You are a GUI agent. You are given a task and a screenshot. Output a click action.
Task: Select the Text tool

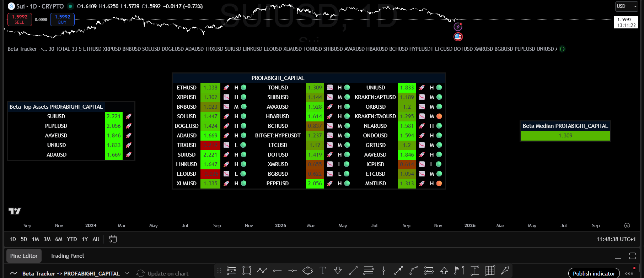coord(323,271)
